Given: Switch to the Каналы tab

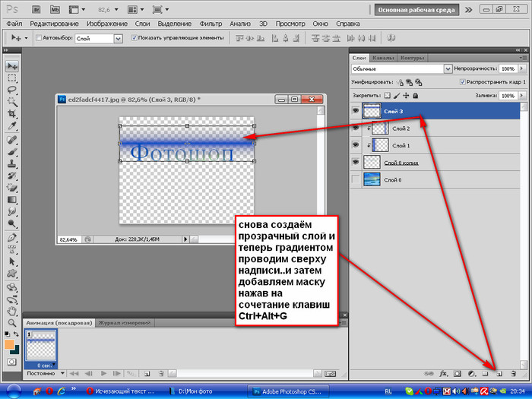Looking at the screenshot, I should (x=384, y=58).
